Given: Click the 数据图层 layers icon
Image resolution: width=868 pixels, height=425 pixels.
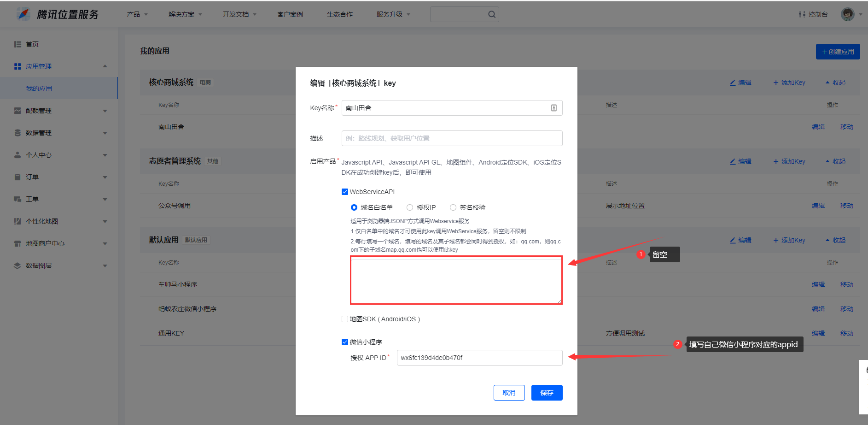Looking at the screenshot, I should click(17, 266).
